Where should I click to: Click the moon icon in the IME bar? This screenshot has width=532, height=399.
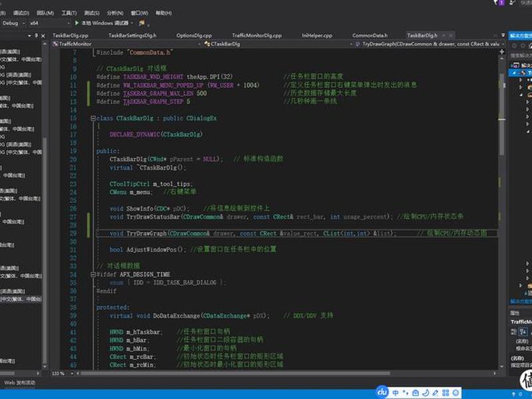click(426, 393)
